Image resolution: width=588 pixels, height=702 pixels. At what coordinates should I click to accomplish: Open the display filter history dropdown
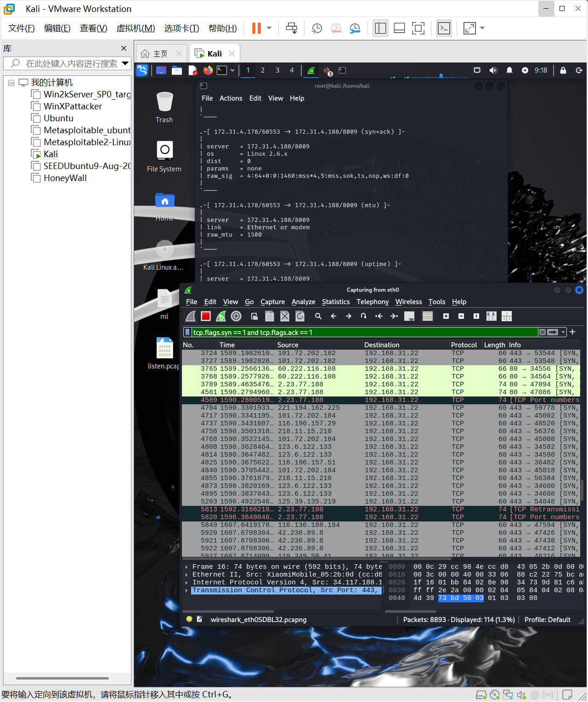[563, 332]
